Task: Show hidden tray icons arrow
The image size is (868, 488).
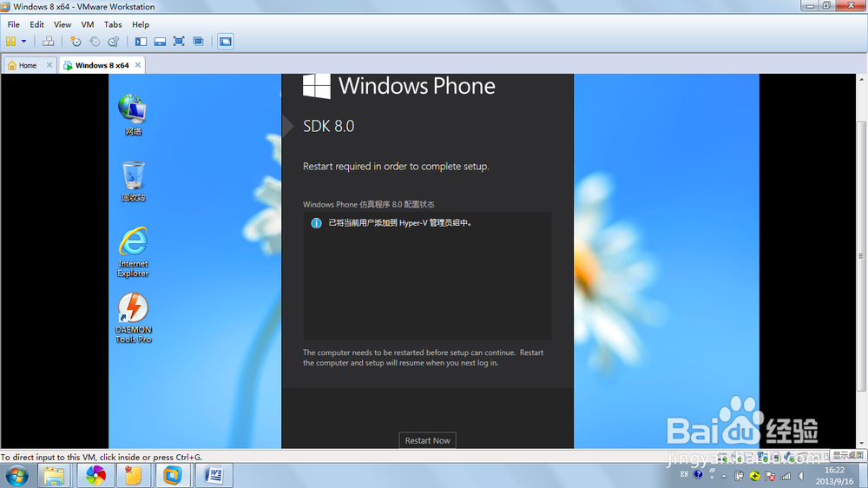Action: coord(724,477)
